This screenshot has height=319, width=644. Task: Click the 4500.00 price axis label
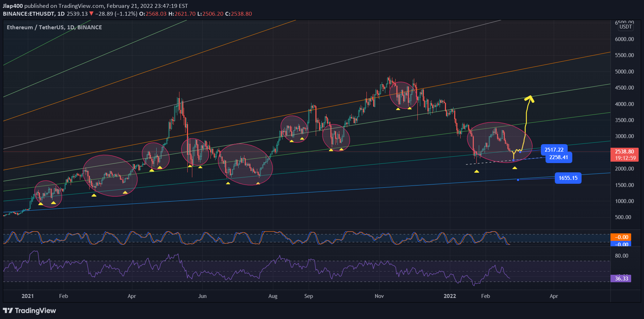[624, 88]
